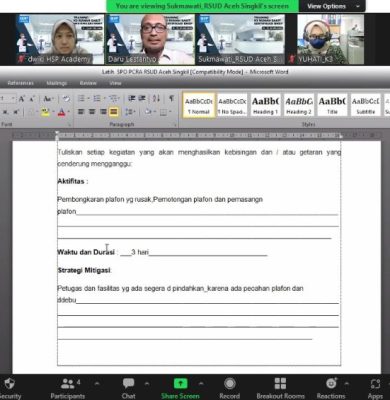Toggle Show/Hide paragraph marks

(x=171, y=98)
